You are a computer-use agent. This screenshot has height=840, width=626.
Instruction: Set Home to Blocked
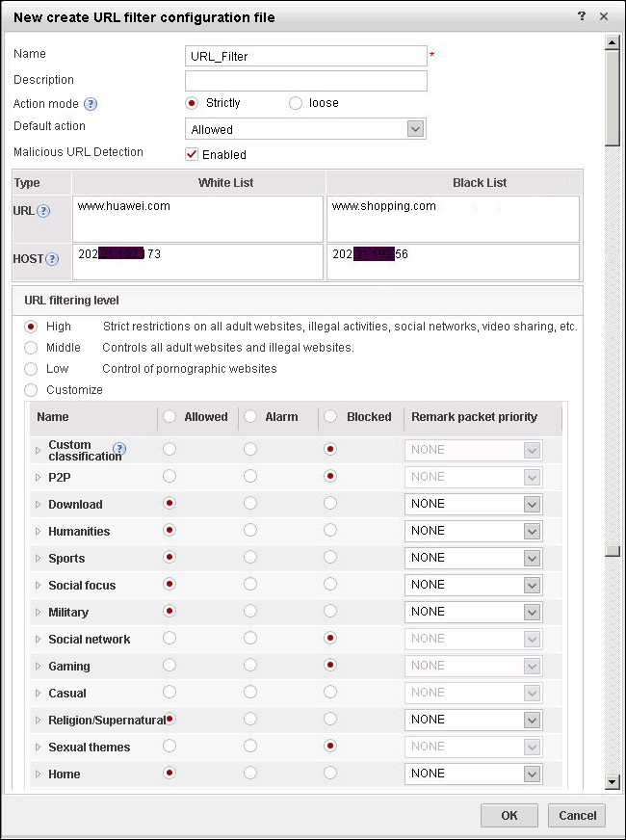click(330, 773)
